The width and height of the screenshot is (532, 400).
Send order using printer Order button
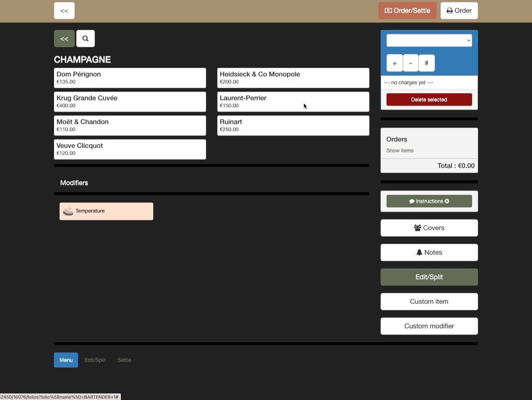tap(459, 11)
